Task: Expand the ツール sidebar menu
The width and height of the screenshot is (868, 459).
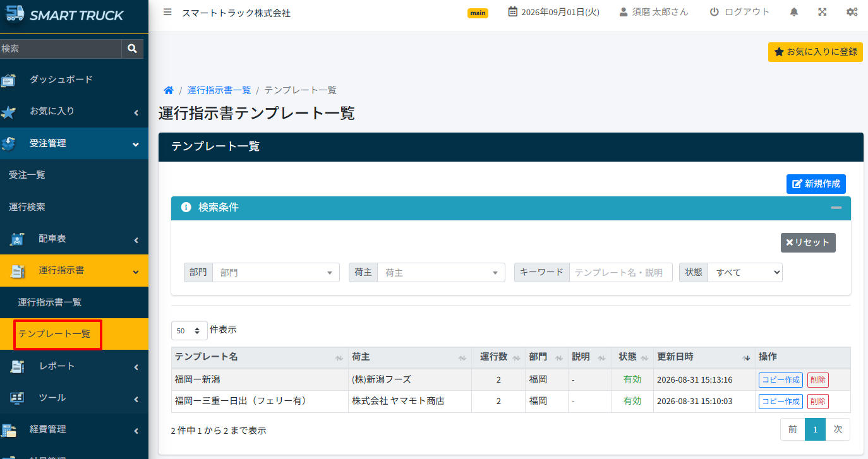Action: click(x=74, y=398)
